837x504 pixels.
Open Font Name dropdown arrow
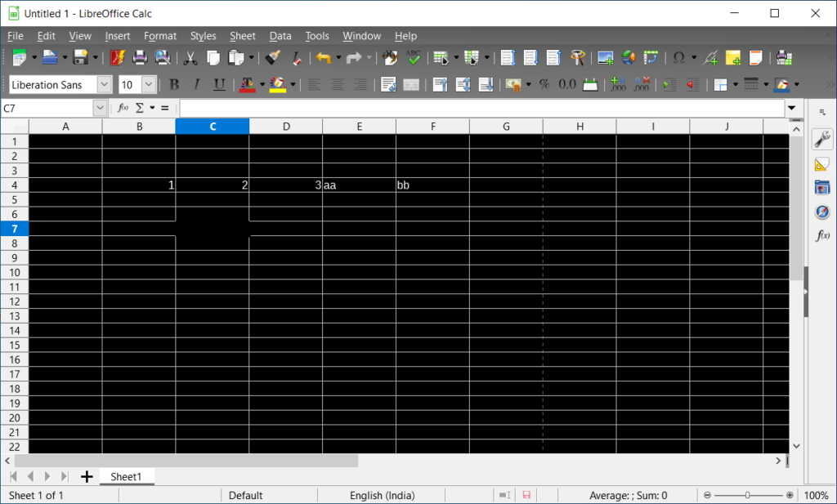pyautogui.click(x=104, y=84)
